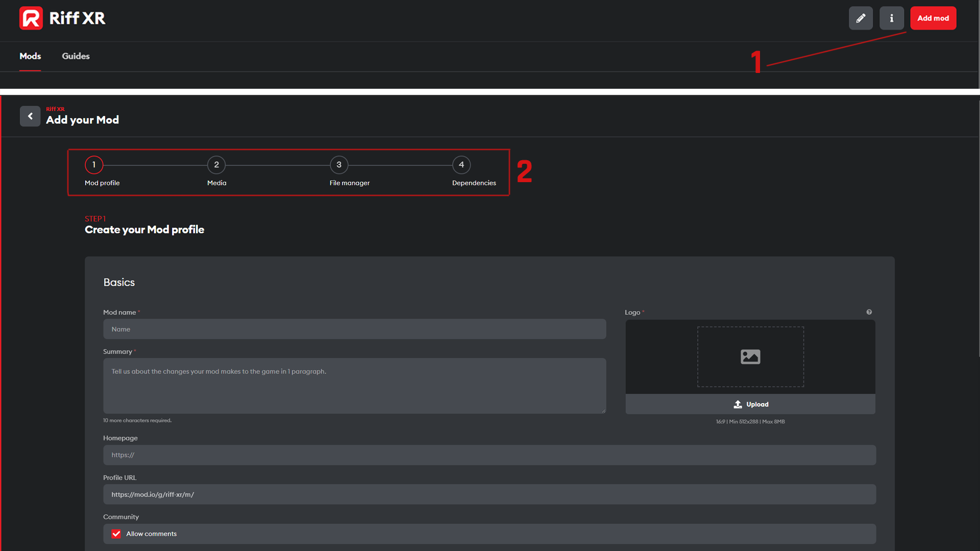Focus the Profile URL field
This screenshot has height=551, width=980.
coord(489,494)
